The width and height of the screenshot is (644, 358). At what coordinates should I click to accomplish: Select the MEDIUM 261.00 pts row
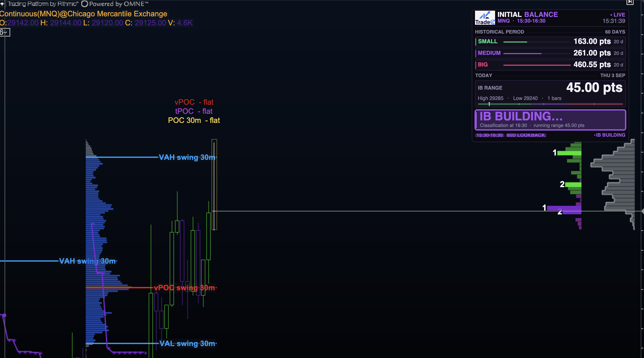pyautogui.click(x=550, y=53)
